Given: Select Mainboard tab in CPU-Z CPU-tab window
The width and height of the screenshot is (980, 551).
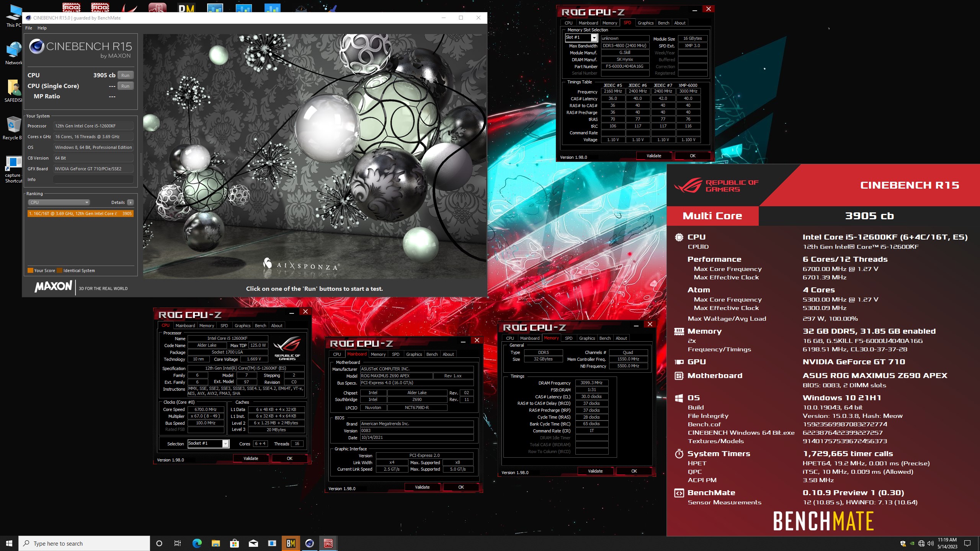Looking at the screenshot, I should [x=185, y=326].
